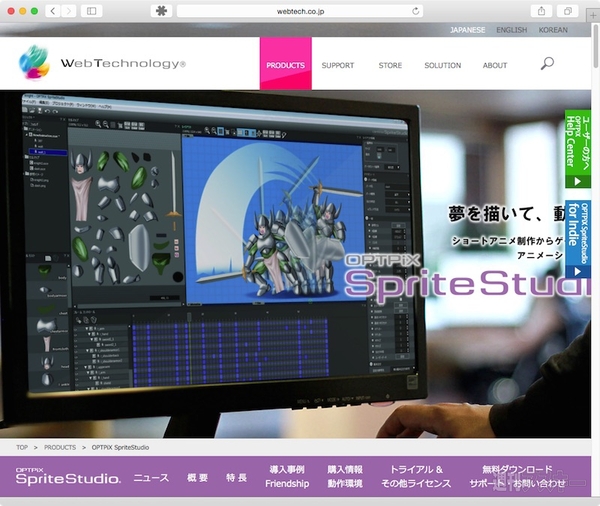
Task: Click the PRODUCTS breadcrumb link
Action: pos(60,447)
